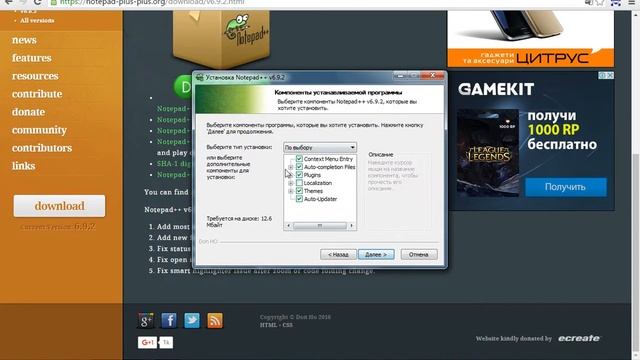
Task: Open the Цитрус phone advertisement banner
Action: point(531,38)
